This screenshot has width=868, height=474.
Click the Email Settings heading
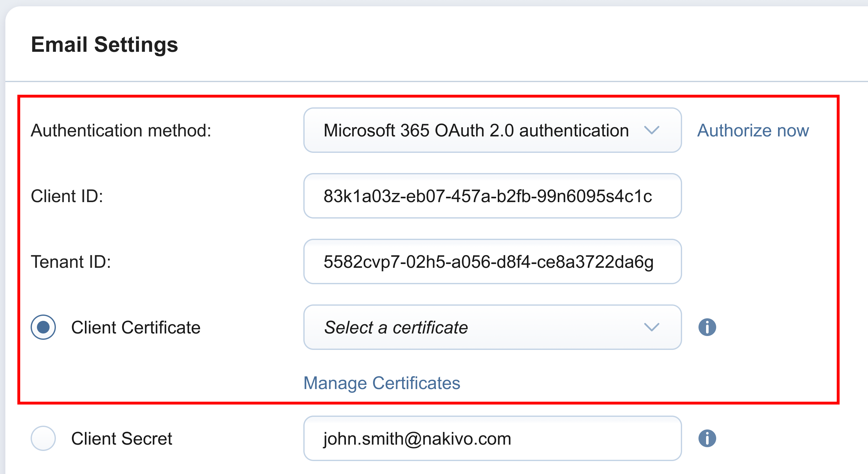(x=104, y=45)
